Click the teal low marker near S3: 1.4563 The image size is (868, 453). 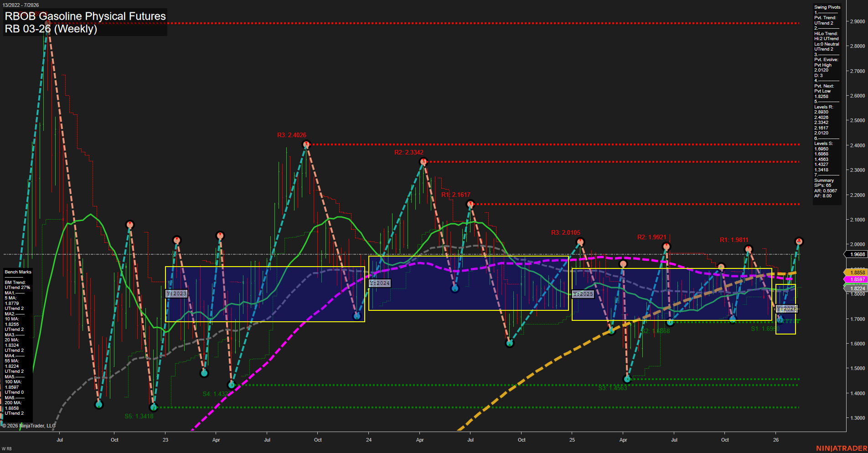click(x=628, y=378)
